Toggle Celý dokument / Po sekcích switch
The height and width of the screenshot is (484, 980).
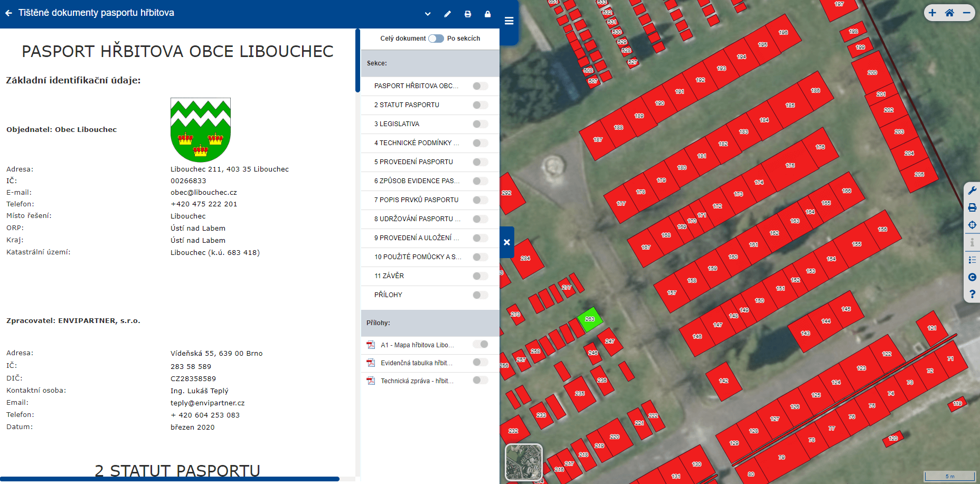tap(436, 39)
